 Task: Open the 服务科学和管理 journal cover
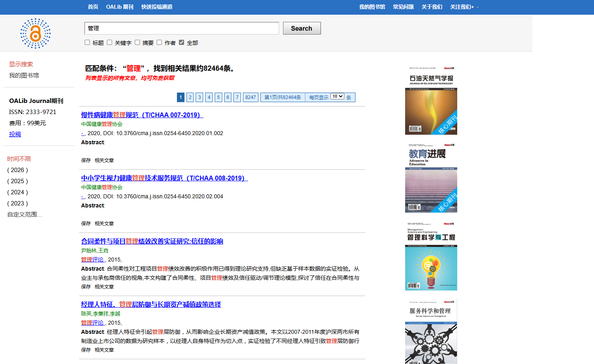click(431, 332)
